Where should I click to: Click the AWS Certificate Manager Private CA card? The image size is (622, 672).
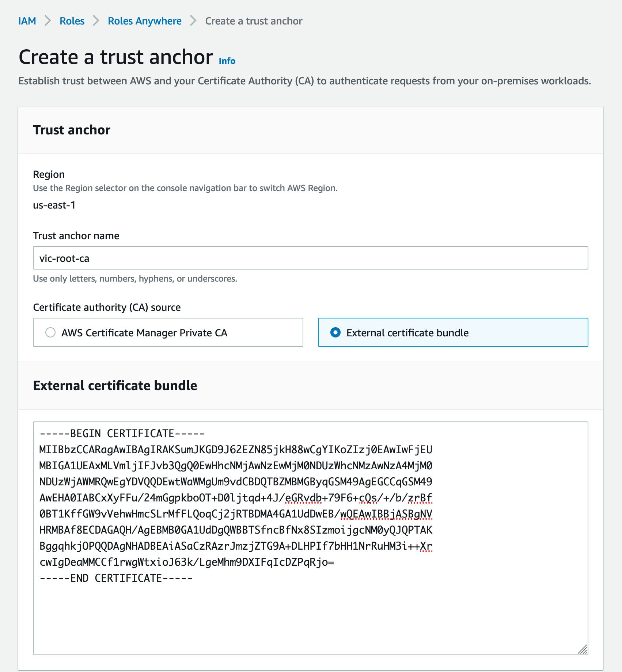168,333
